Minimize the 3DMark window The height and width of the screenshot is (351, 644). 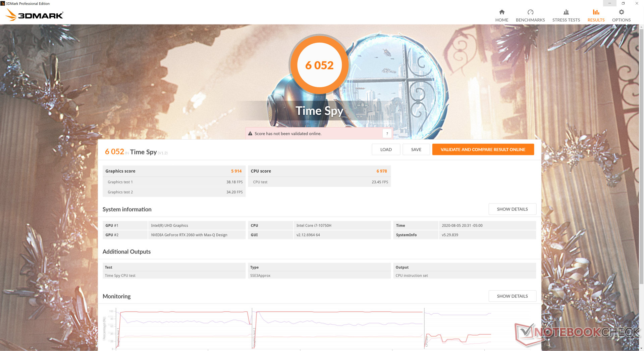(x=610, y=3)
